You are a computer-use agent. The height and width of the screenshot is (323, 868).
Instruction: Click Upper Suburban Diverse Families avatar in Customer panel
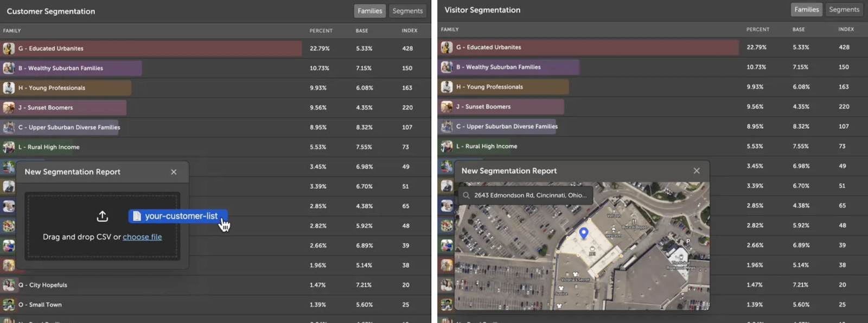[x=9, y=127]
